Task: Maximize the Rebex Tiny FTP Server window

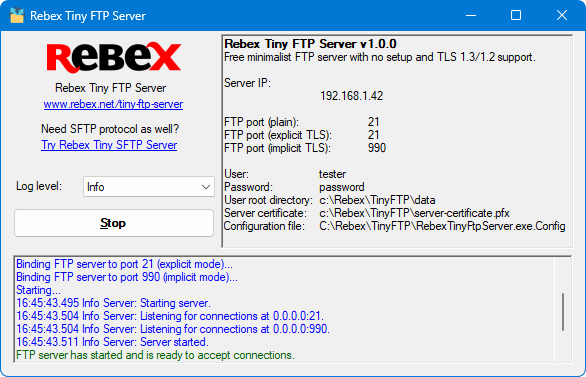Action: [x=516, y=15]
